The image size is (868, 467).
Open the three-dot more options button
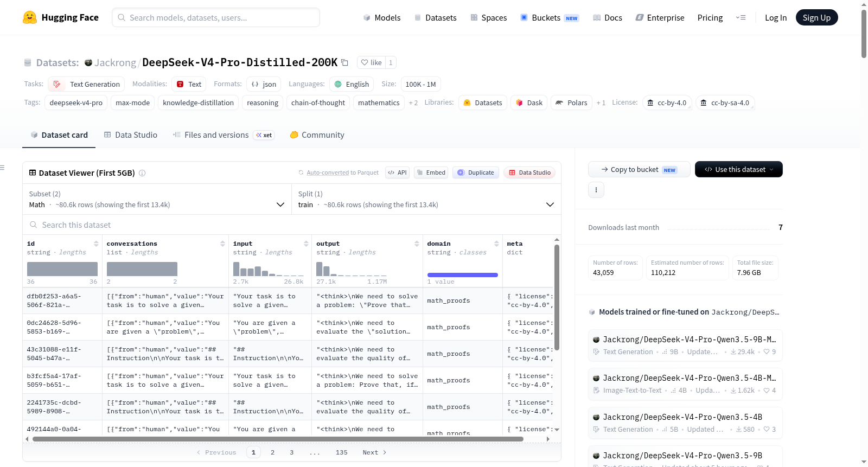[596, 190]
